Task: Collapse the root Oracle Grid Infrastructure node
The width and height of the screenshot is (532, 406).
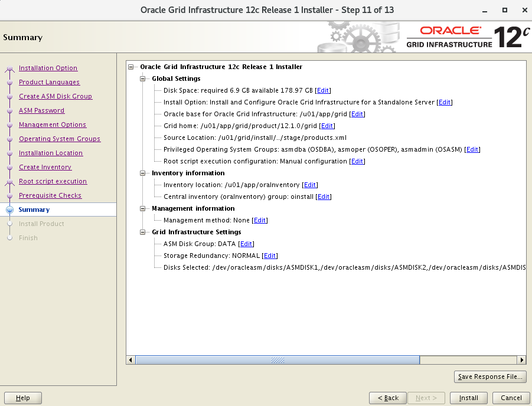Action: (x=130, y=67)
